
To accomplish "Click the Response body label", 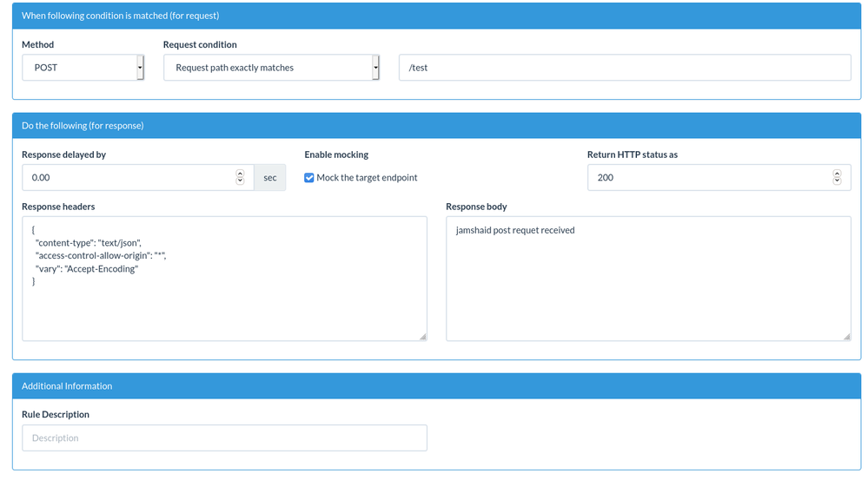I will click(476, 207).
